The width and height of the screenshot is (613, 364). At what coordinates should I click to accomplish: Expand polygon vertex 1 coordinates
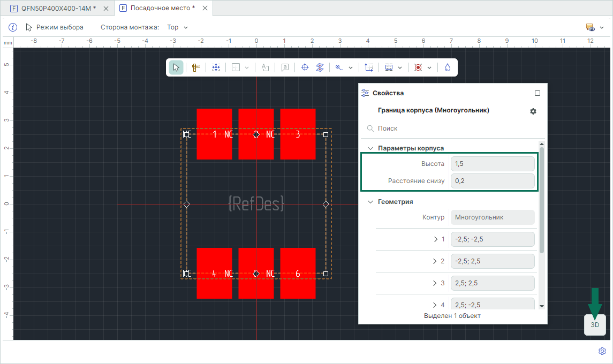point(435,239)
